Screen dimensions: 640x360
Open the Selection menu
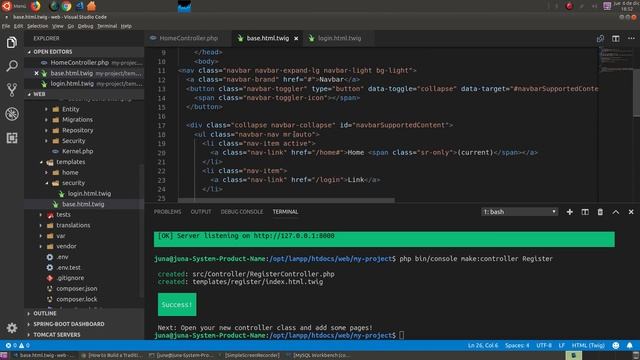point(38,26)
